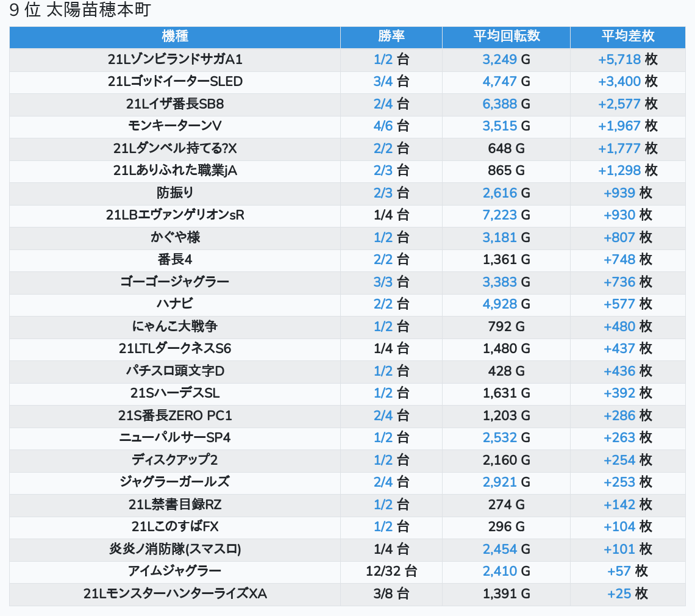Click the 番長4 machine name

[x=174, y=259]
